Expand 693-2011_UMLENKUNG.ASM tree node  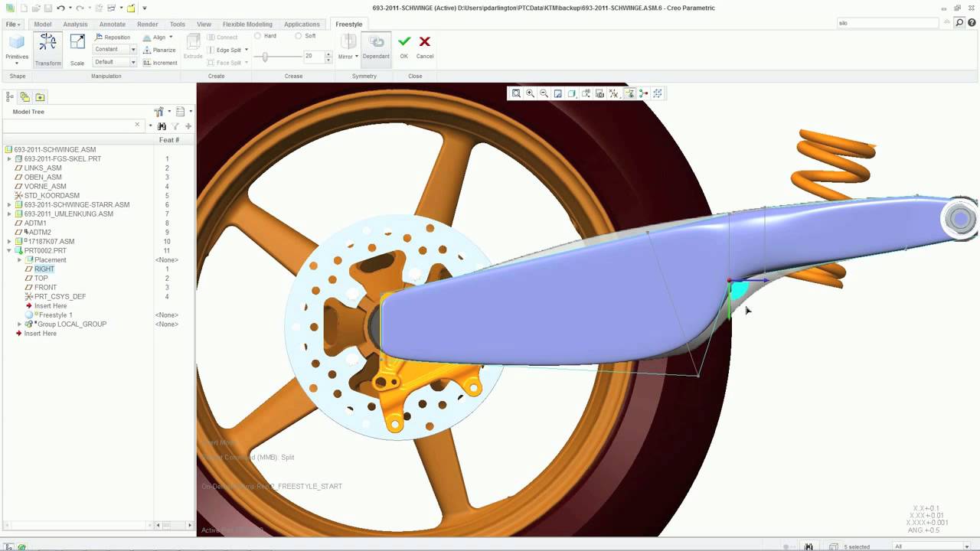(9, 214)
